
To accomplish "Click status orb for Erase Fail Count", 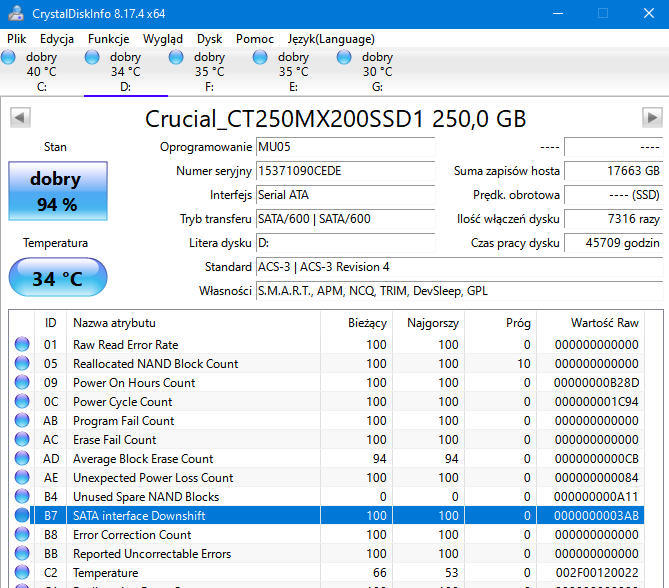I will (22, 439).
